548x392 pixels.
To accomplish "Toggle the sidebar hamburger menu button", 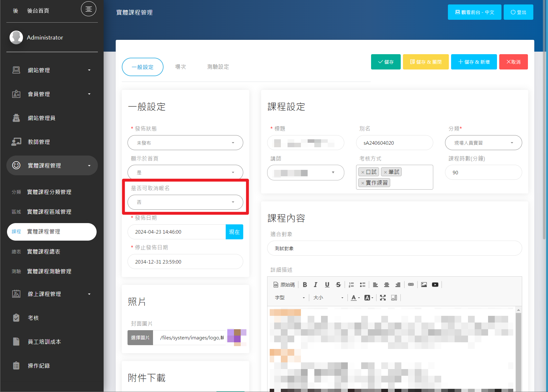I will click(89, 9).
